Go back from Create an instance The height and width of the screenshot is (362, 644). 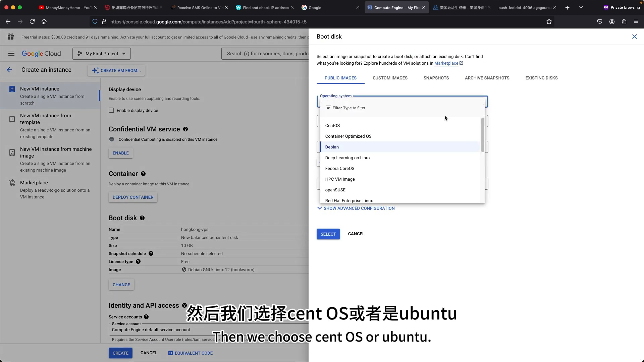[x=9, y=70]
